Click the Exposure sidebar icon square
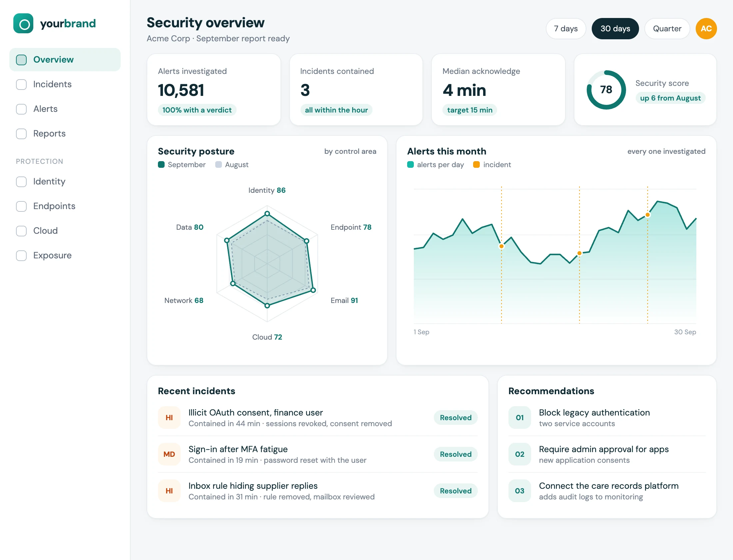The width and height of the screenshot is (733, 560). pos(21,256)
